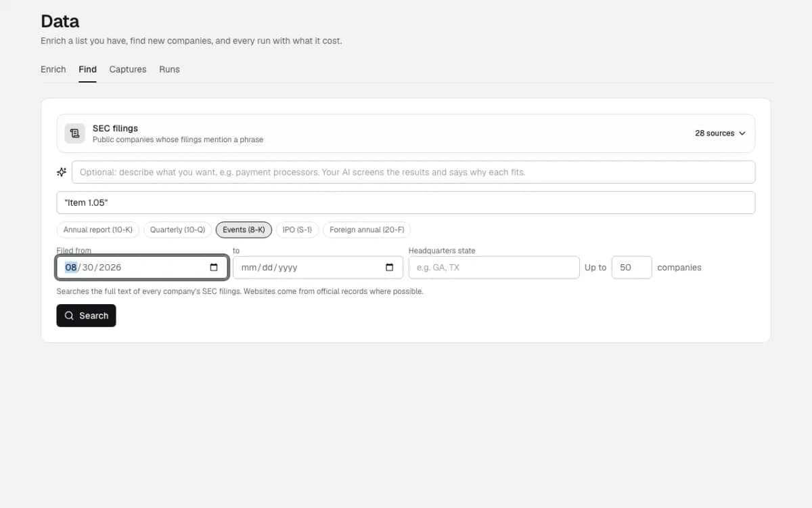Screen dimensions: 812x508
Task: Open the calendar picker for Filed from date
Action: tap(214, 268)
